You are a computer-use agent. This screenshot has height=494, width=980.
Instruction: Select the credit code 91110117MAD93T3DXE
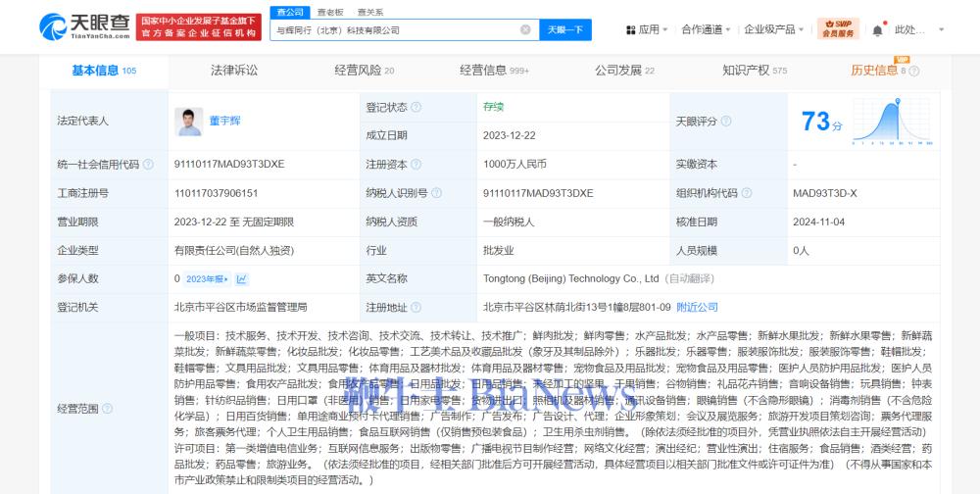229,165
